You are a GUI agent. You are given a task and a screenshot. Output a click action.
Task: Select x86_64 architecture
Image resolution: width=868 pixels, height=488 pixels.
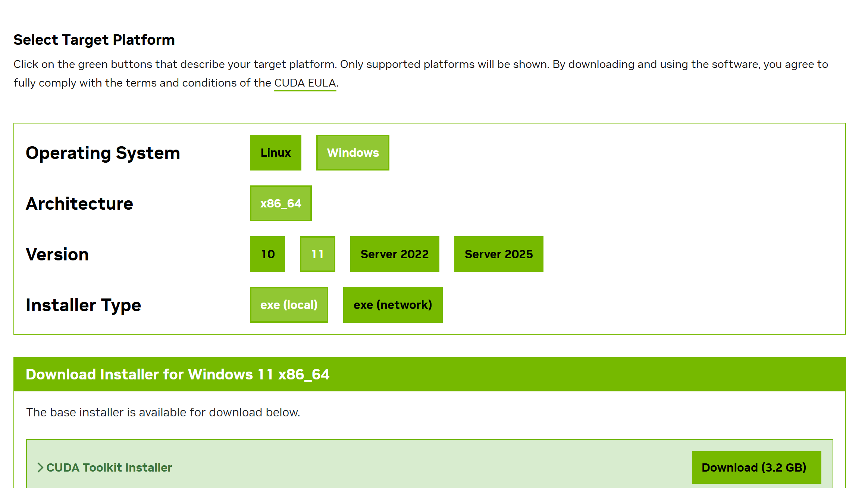pos(281,203)
